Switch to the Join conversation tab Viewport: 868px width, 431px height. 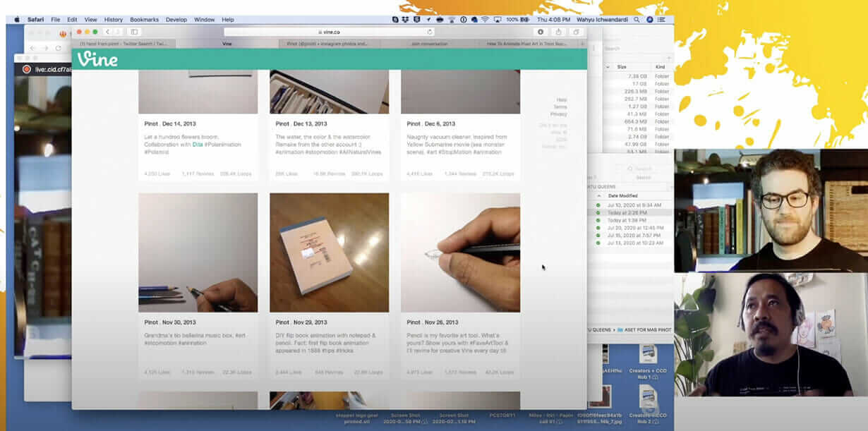coord(430,44)
